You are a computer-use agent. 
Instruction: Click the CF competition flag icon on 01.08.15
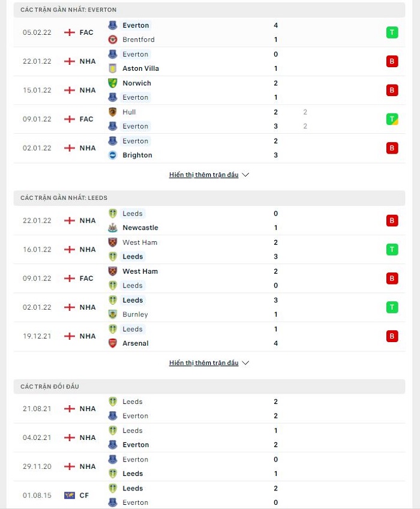click(70, 495)
